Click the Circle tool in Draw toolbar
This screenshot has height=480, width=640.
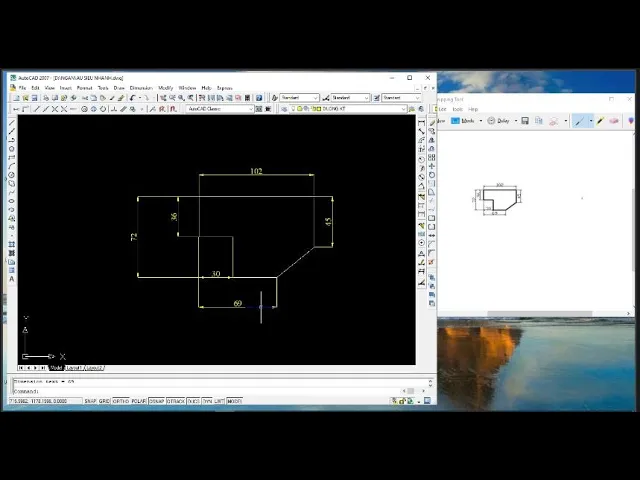[12, 175]
